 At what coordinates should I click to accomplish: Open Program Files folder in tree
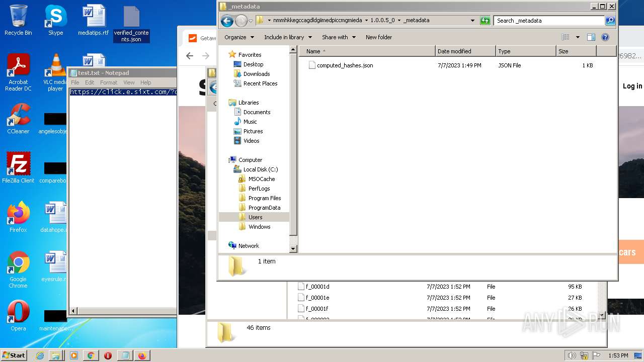pyautogui.click(x=264, y=198)
